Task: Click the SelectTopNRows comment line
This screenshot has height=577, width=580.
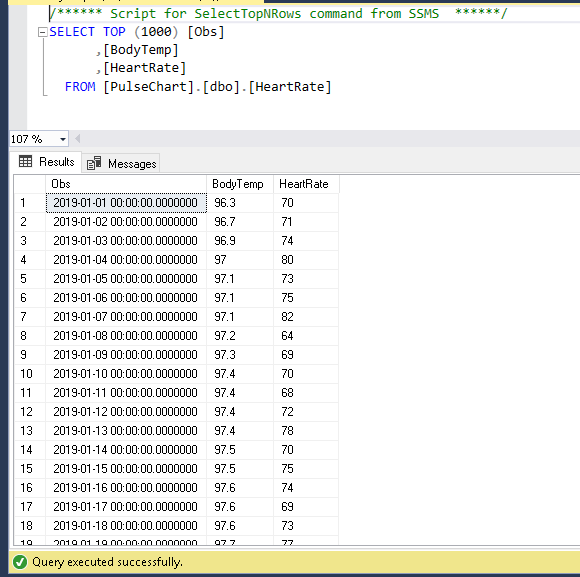Action: 278,14
